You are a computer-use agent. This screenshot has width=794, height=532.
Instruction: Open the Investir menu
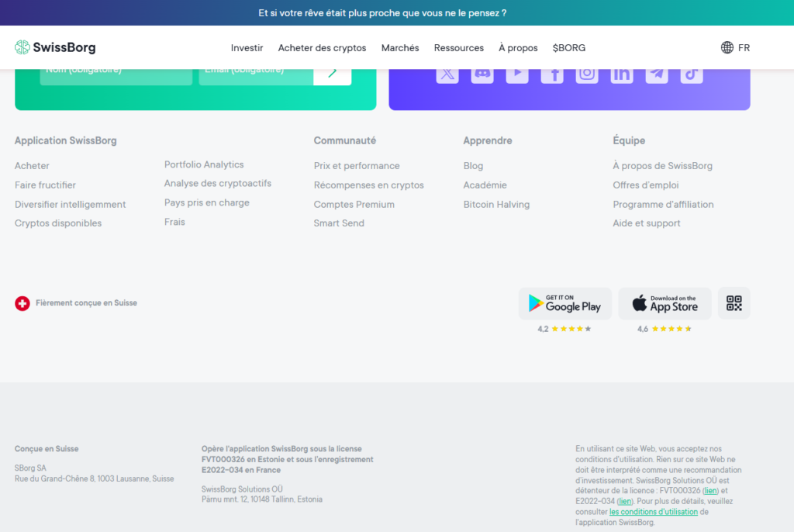pos(247,47)
